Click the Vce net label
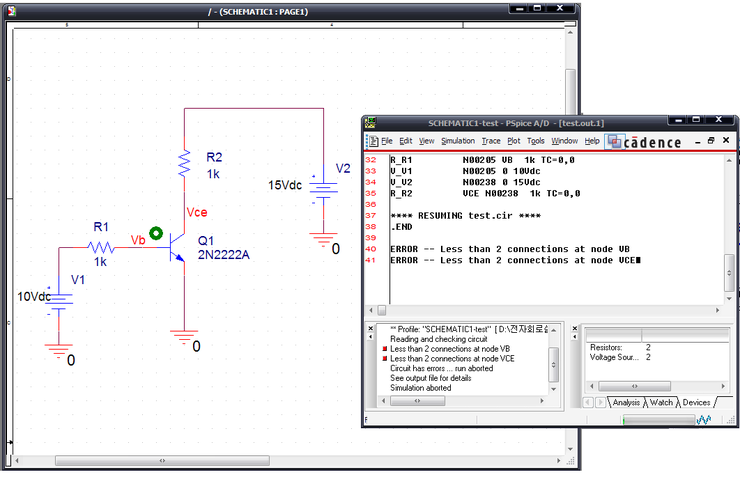The height and width of the screenshot is (477, 740). (x=197, y=213)
